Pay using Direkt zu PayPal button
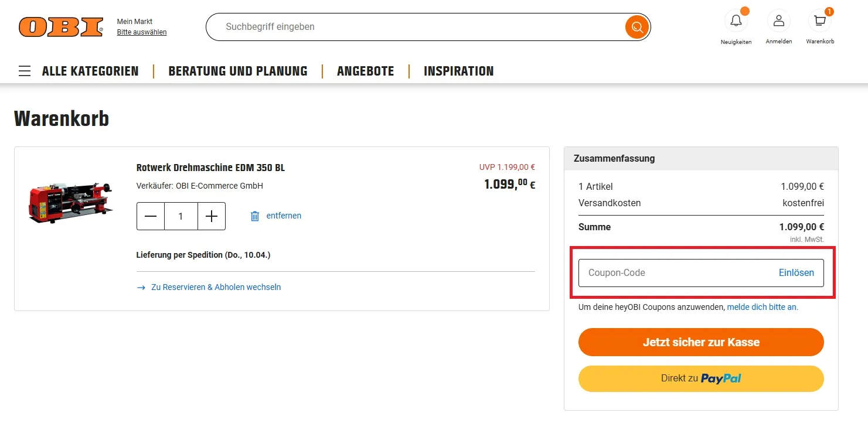Viewport: 868px width, 430px height. point(701,378)
